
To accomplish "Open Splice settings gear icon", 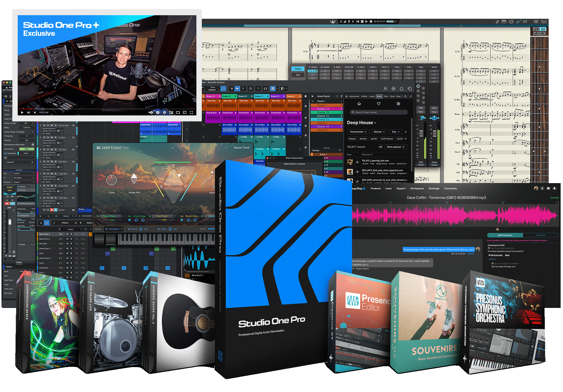I will coord(398,104).
